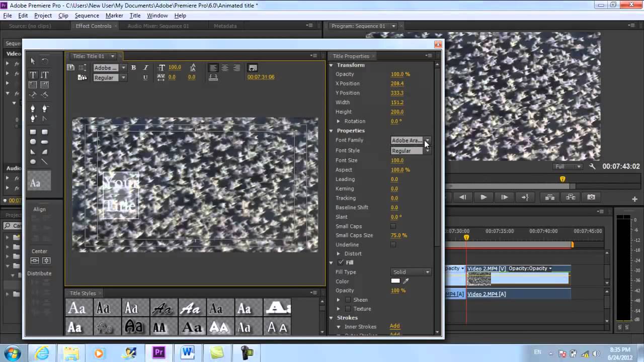Open Fill Type Solid dropdown
This screenshot has width=644, height=362.
pyautogui.click(x=411, y=272)
